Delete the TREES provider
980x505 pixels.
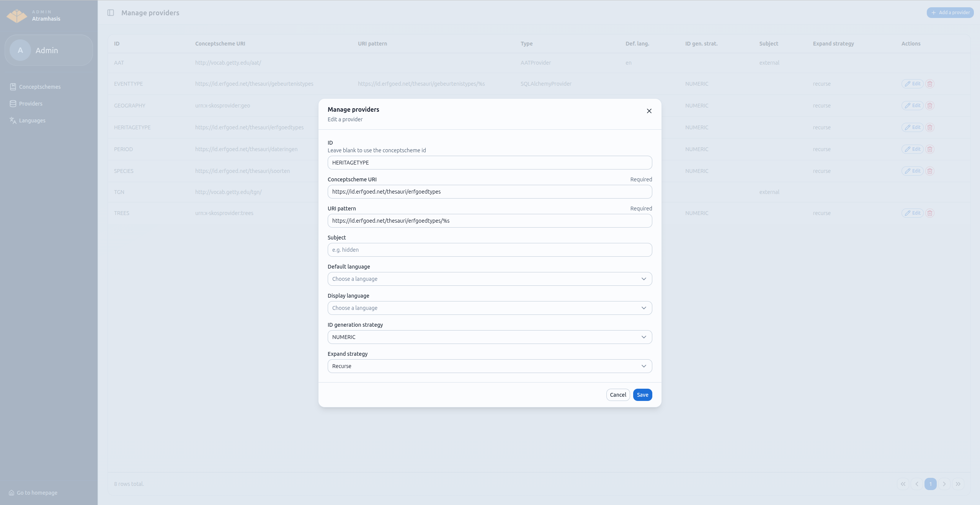[x=930, y=213]
